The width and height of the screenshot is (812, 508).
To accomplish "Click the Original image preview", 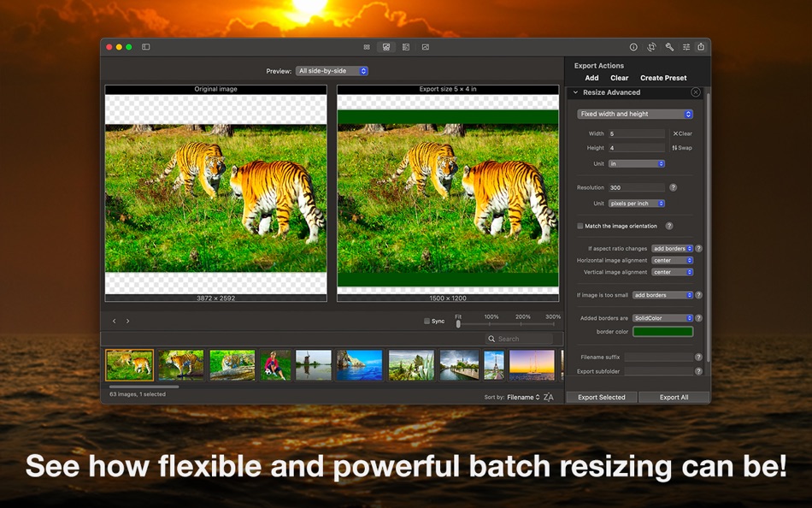I will click(x=216, y=193).
